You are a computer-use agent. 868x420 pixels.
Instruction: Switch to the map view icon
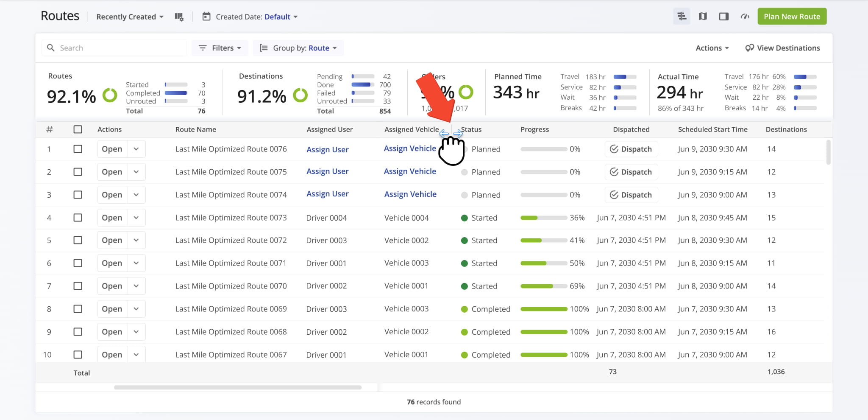pyautogui.click(x=703, y=17)
